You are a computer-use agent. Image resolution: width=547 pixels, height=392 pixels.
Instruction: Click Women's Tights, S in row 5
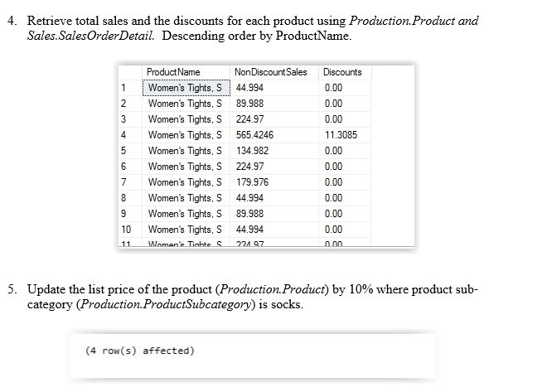185,151
